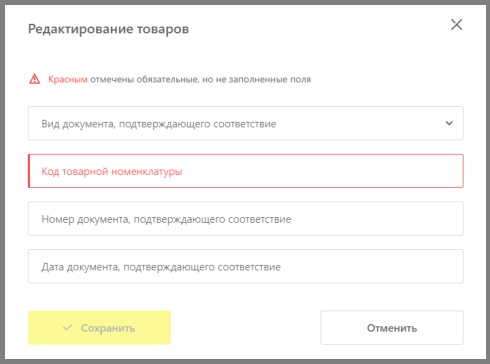Select the Номер документа, подтверждающего соответствие field
Viewport: 490px width, 364px height.
(x=246, y=219)
